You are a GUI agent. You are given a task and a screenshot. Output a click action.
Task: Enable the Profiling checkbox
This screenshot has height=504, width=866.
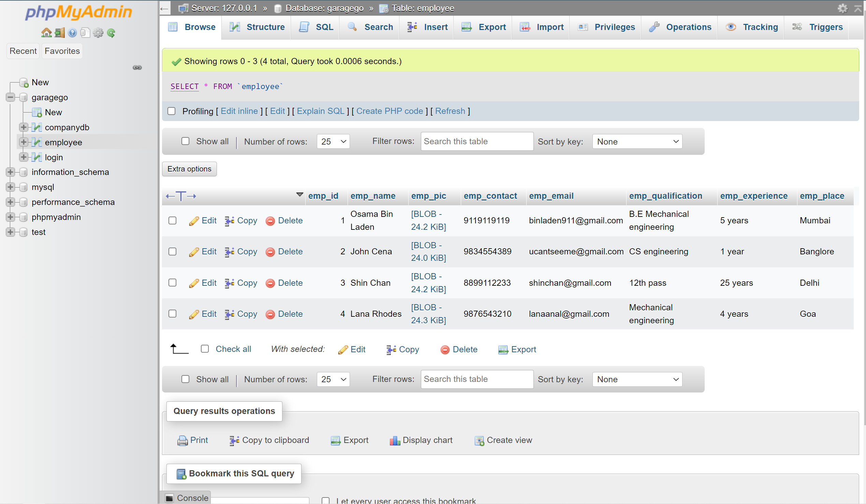click(x=172, y=111)
